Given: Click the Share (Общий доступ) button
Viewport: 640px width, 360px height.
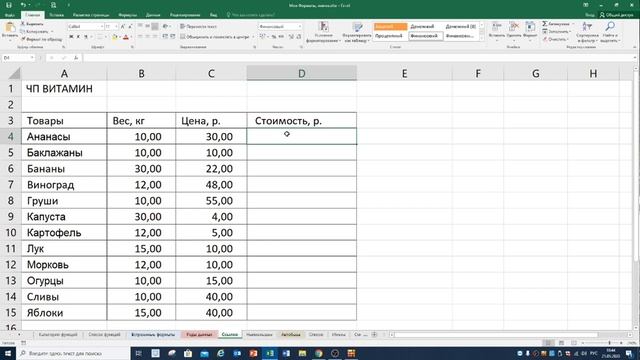Looking at the screenshot, I should click(x=616, y=15).
